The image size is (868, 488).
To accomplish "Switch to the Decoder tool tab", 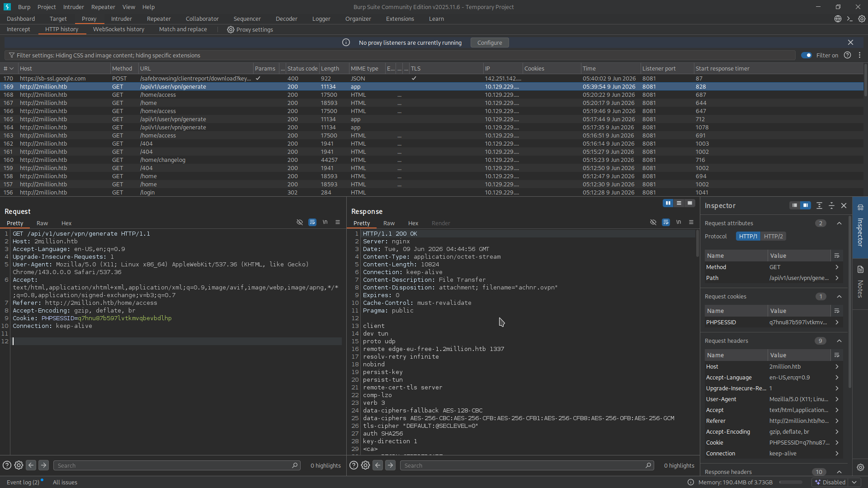I will point(286,19).
